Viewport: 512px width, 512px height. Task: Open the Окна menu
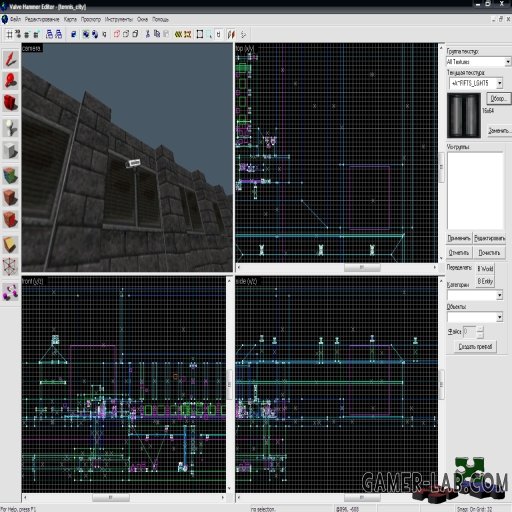[x=142, y=19]
